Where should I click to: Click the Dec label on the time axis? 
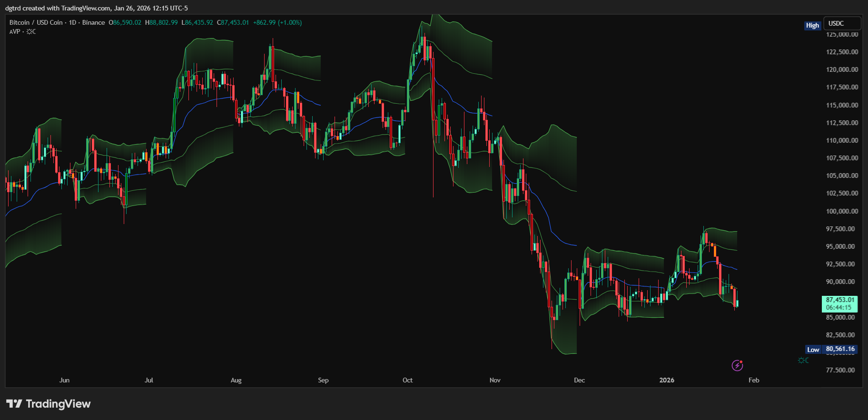click(579, 380)
